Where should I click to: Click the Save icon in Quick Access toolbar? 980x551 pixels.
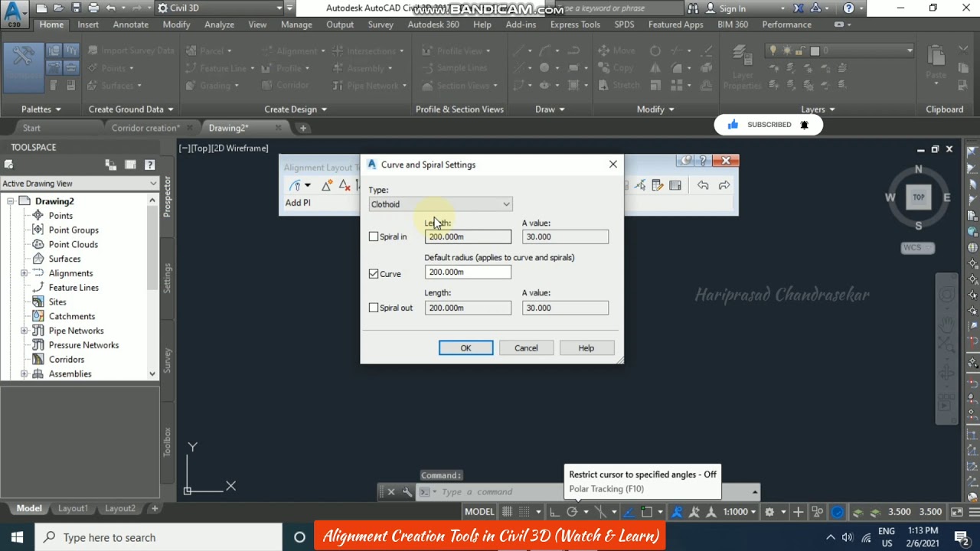coord(76,8)
